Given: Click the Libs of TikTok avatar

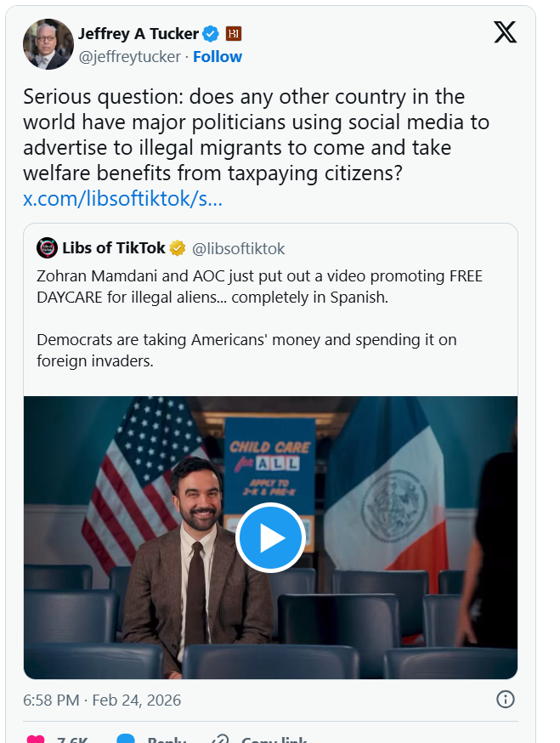Looking at the screenshot, I should 47,248.
